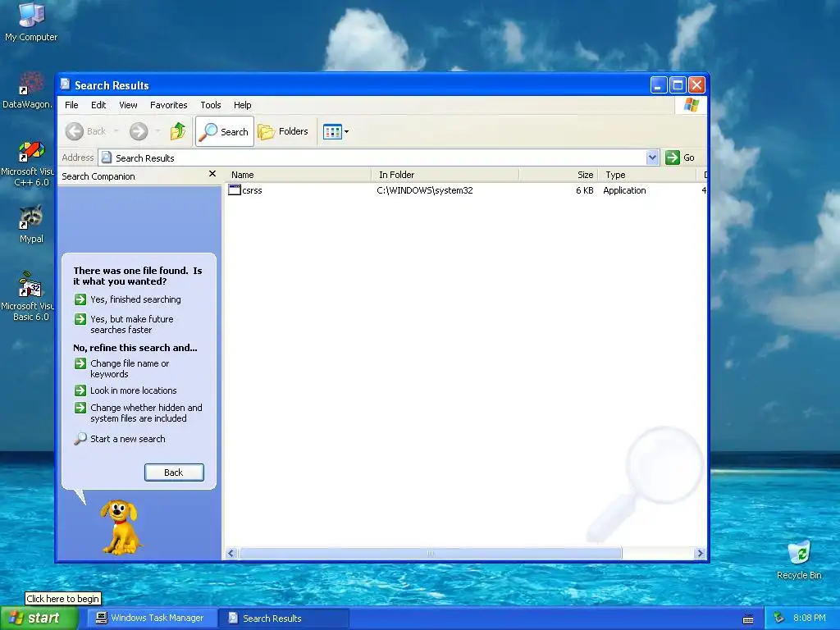Go up one folder level icon
The image size is (840, 630).
(178, 131)
